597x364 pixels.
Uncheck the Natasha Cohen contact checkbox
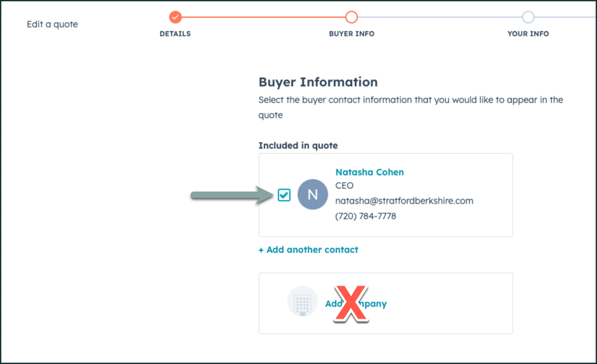(x=284, y=195)
